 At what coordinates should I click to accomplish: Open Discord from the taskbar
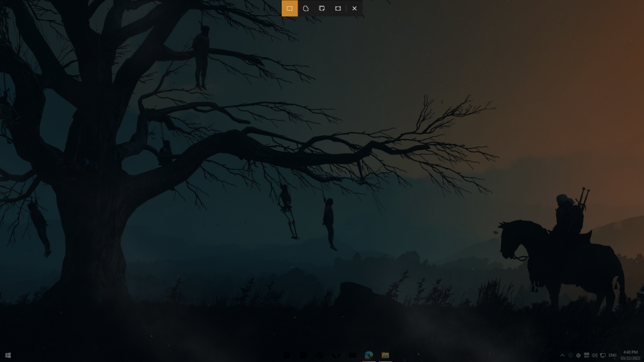coord(352,355)
